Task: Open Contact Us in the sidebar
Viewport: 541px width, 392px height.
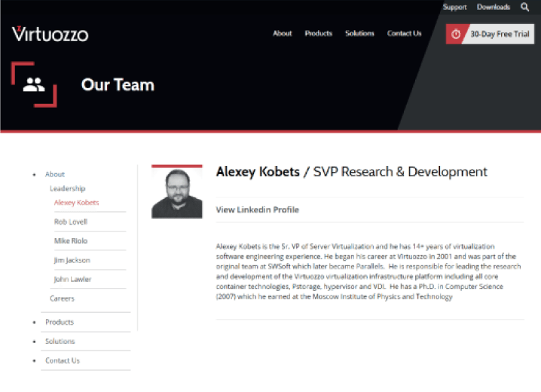Action: click(63, 360)
